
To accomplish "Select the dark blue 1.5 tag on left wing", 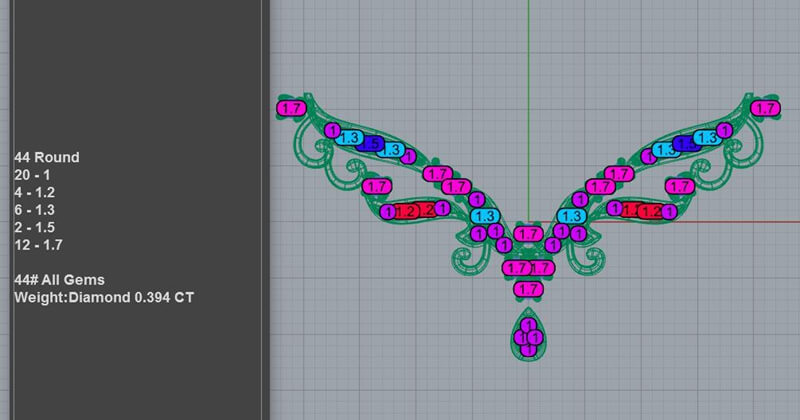I will coord(372,144).
